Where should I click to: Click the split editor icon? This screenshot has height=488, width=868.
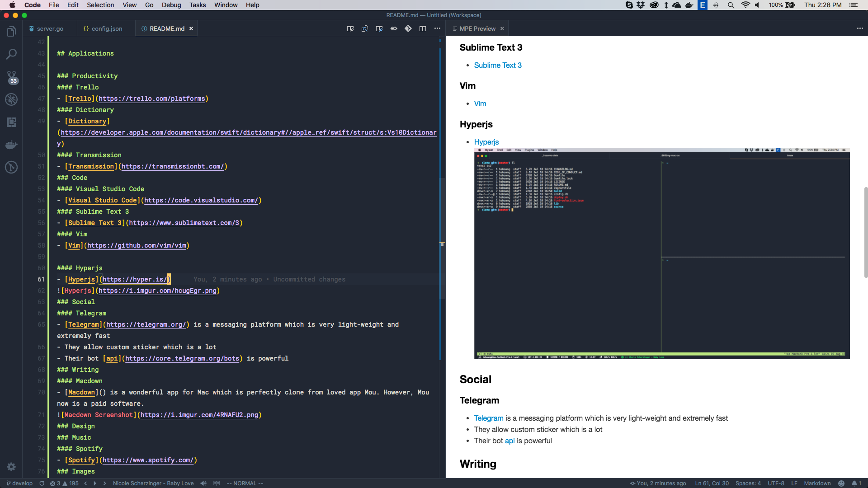pos(423,28)
